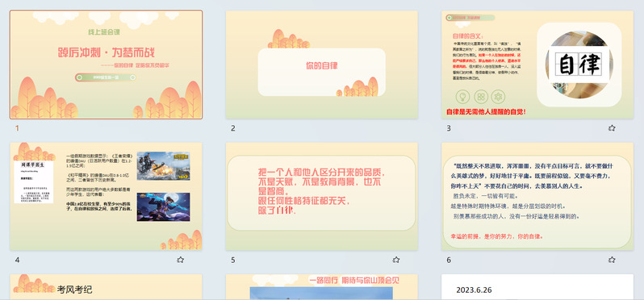The height and width of the screenshot is (300, 644).
Task: Click slide number 5 label
Action: pyautogui.click(x=233, y=260)
